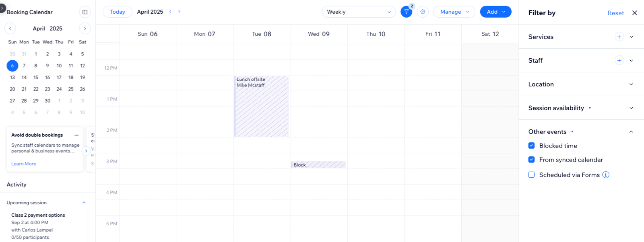The width and height of the screenshot is (644, 242).
Task: Collapse the Other events section
Action: 631,132
